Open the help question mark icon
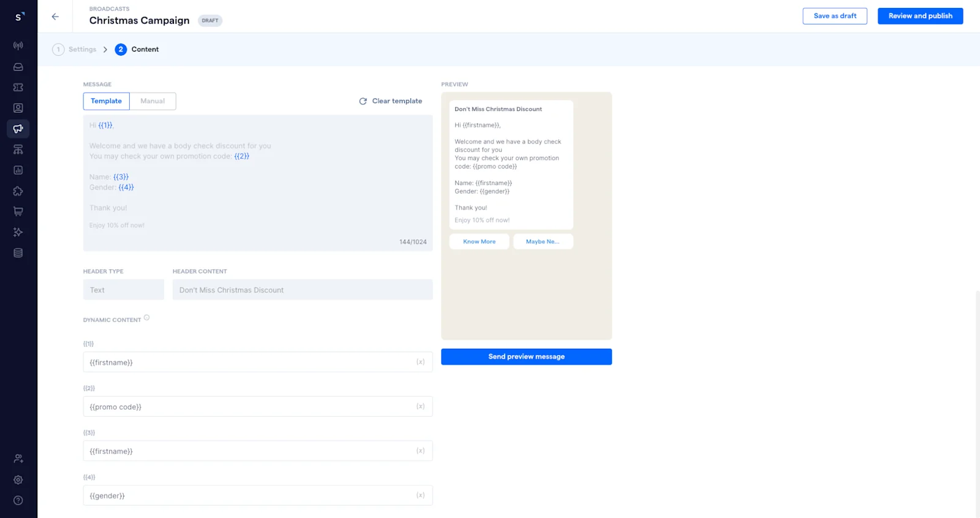 (x=18, y=500)
